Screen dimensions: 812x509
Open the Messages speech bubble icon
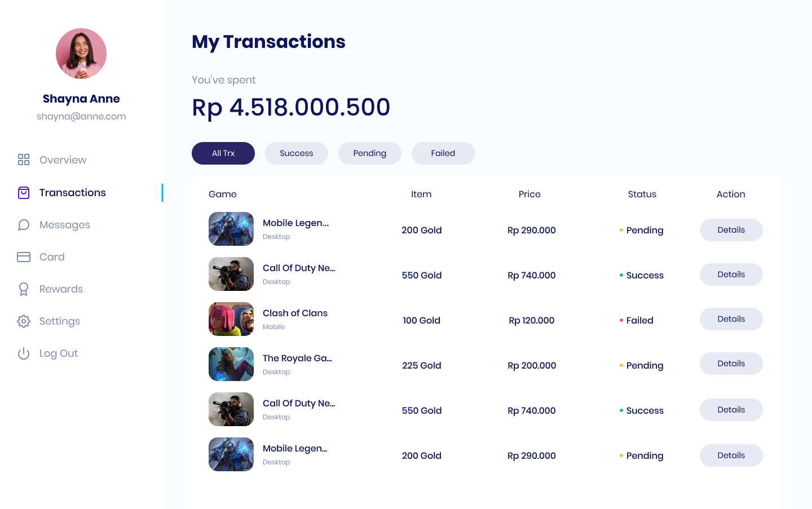[x=24, y=225]
